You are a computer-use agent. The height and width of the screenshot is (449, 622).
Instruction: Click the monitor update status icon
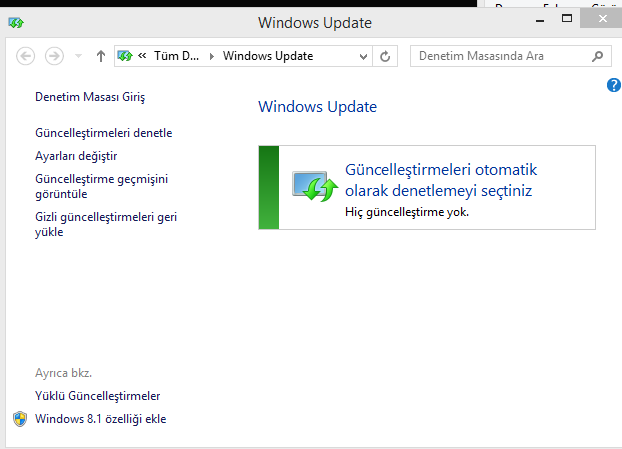pos(315,186)
